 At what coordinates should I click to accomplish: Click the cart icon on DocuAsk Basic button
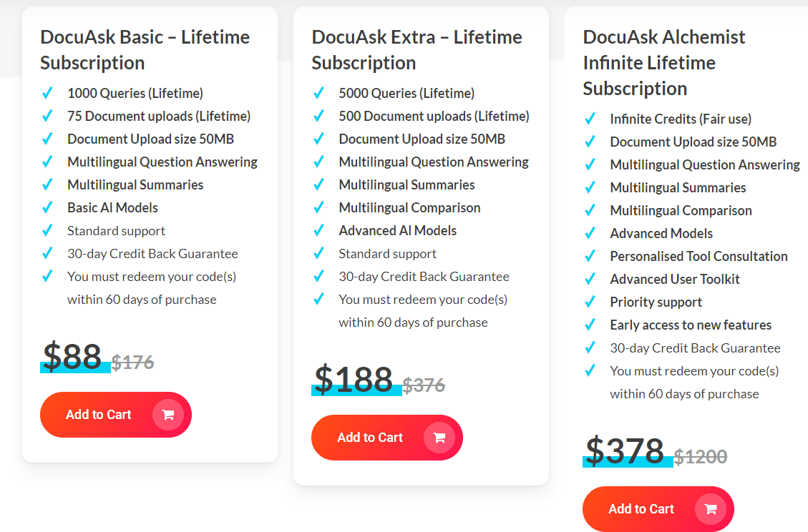[167, 414]
